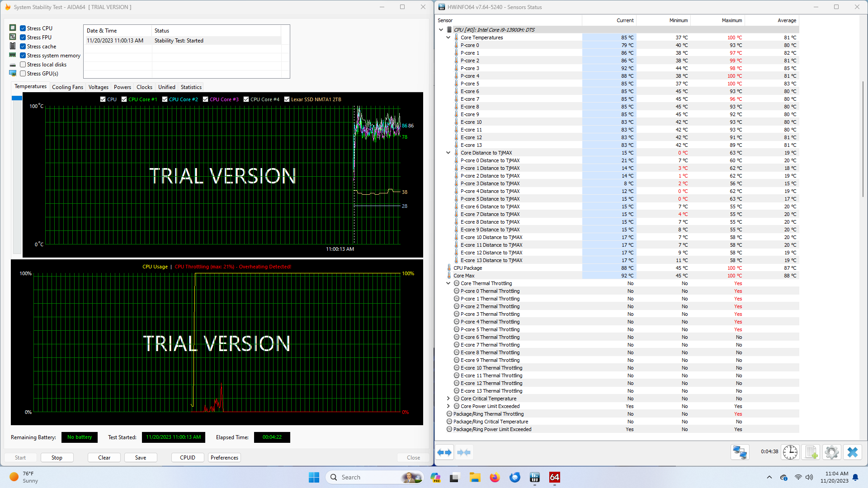The width and height of the screenshot is (868, 488).
Task: Switch to Cooling Fans tab
Action: 67,87
